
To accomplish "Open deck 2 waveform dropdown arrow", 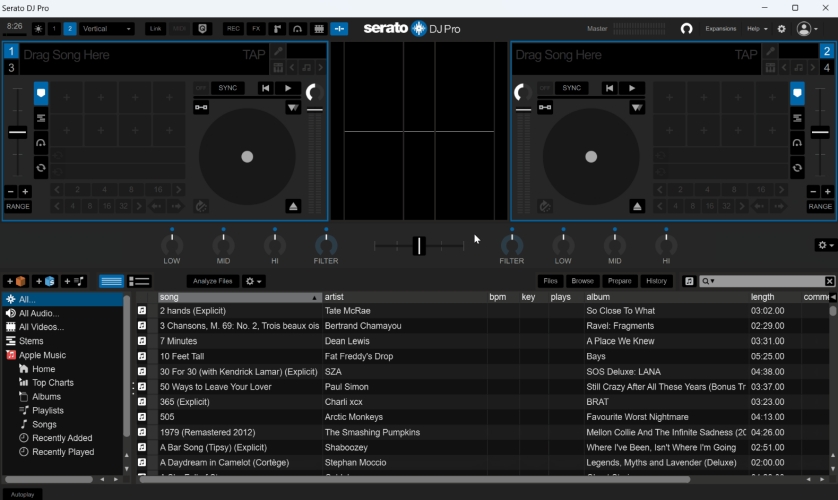I will pos(637,107).
